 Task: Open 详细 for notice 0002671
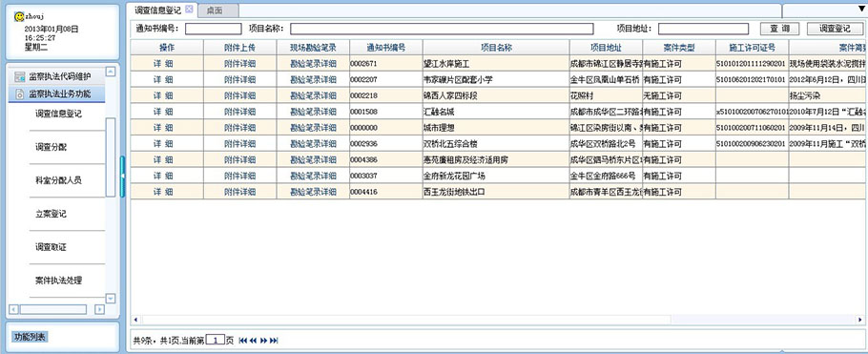tap(163, 64)
